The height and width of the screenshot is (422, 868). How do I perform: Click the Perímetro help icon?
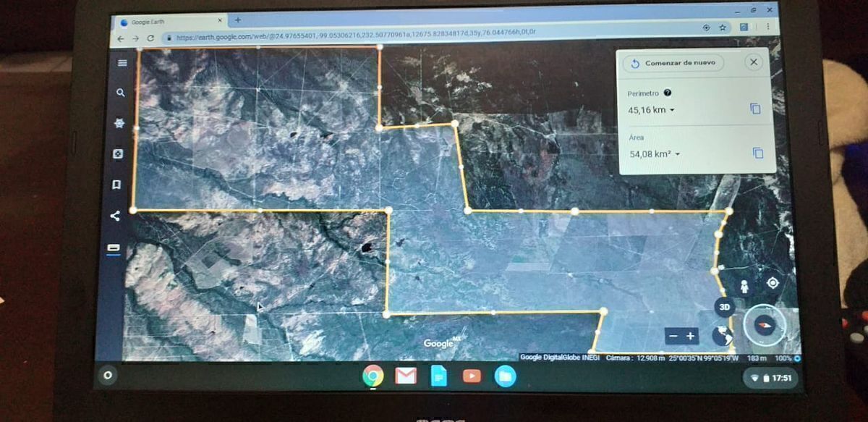point(667,93)
